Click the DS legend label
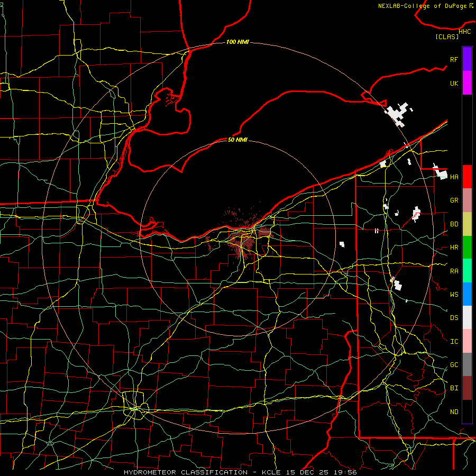 click(454, 318)
